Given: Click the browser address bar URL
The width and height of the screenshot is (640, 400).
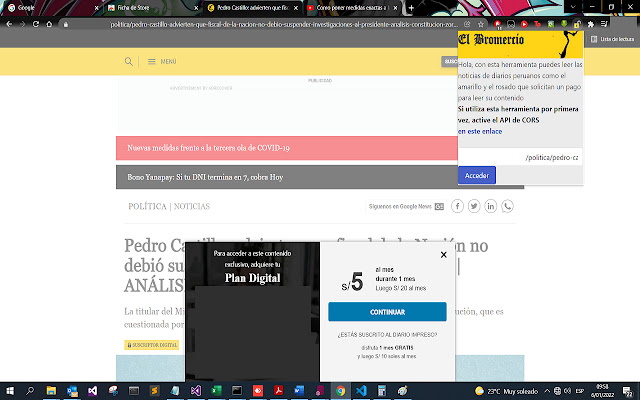Looking at the screenshot, I should click(x=284, y=24).
